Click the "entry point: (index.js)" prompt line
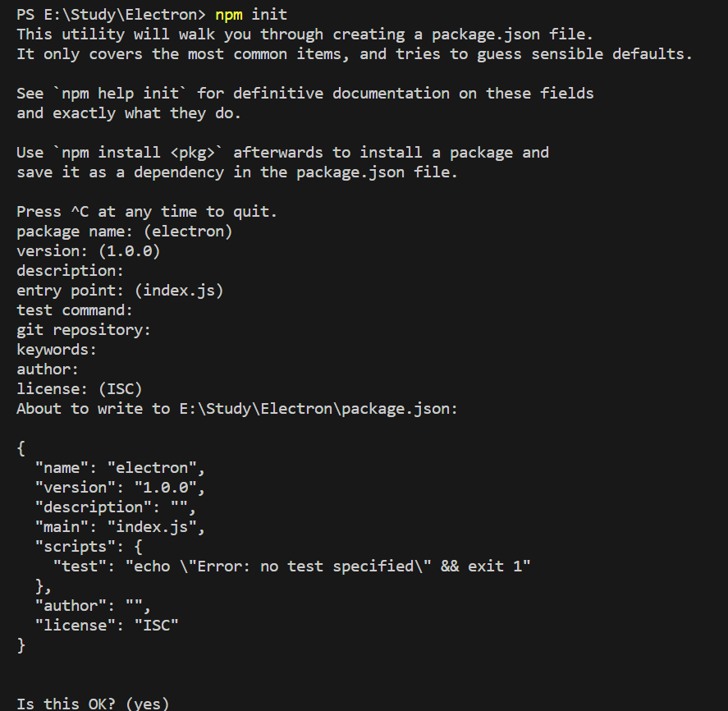This screenshot has height=711, width=728. click(120, 291)
